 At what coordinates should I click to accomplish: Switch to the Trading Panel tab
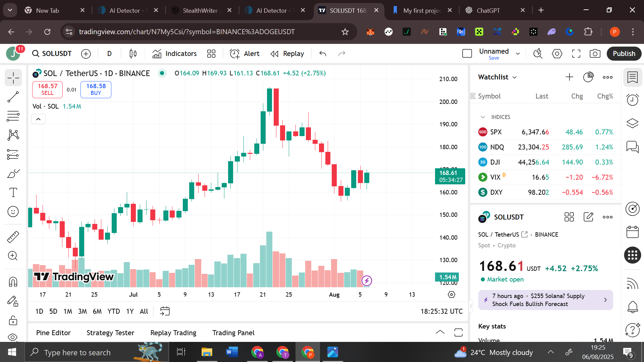point(233,333)
